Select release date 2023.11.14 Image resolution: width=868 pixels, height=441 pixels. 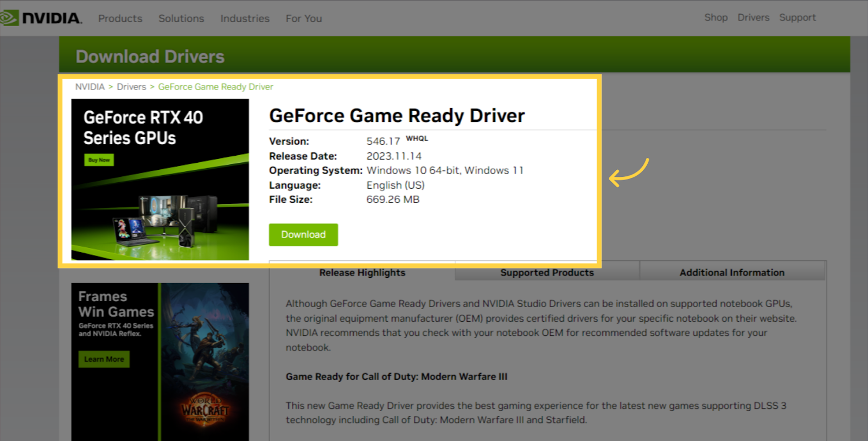coord(394,156)
